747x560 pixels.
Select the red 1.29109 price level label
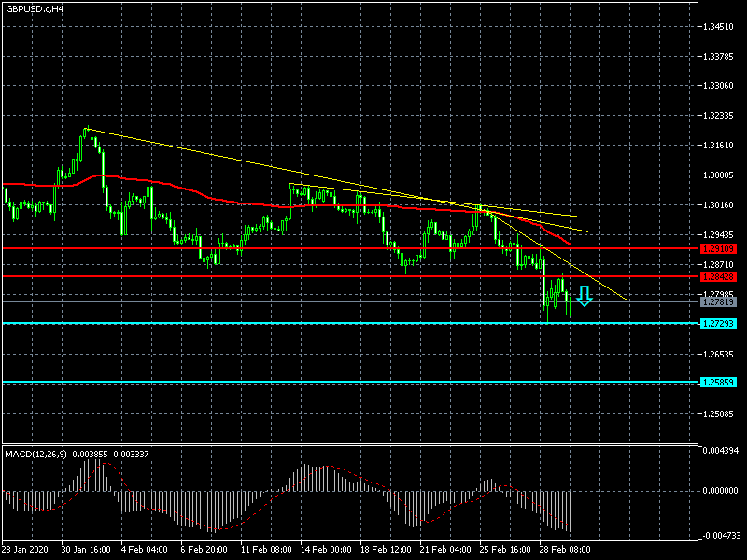718,248
